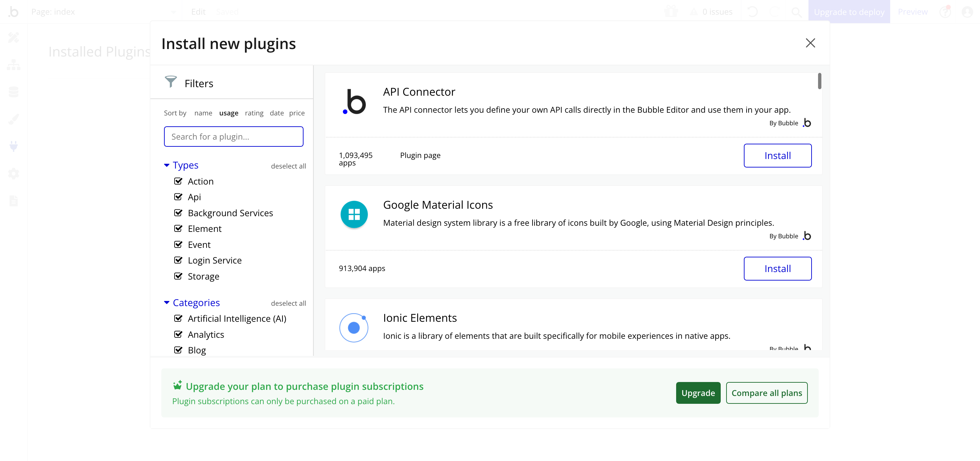Open the Settings gear in sidebar
Image resolution: width=980 pixels, height=461 pixels.
(14, 174)
